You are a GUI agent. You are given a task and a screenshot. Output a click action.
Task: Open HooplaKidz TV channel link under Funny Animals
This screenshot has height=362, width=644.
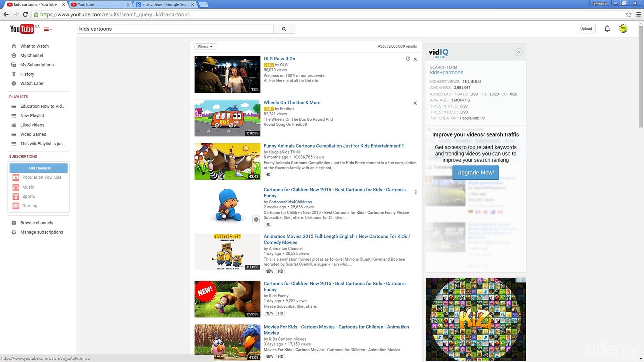click(282, 152)
